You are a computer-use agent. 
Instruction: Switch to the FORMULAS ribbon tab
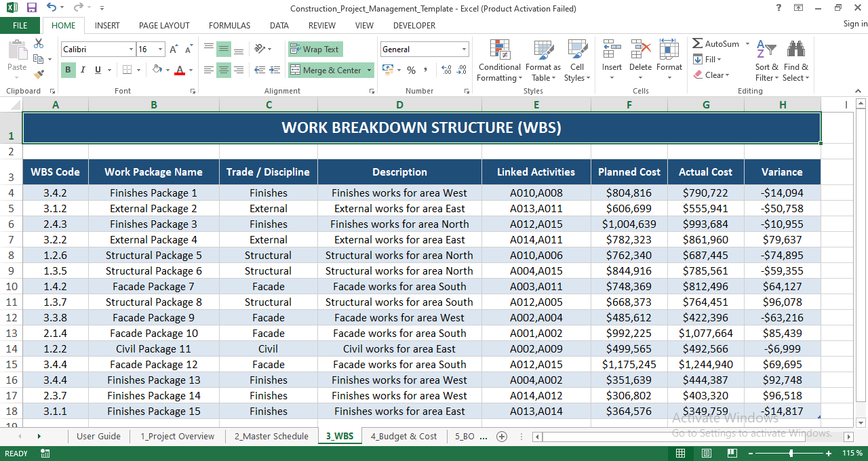click(229, 25)
